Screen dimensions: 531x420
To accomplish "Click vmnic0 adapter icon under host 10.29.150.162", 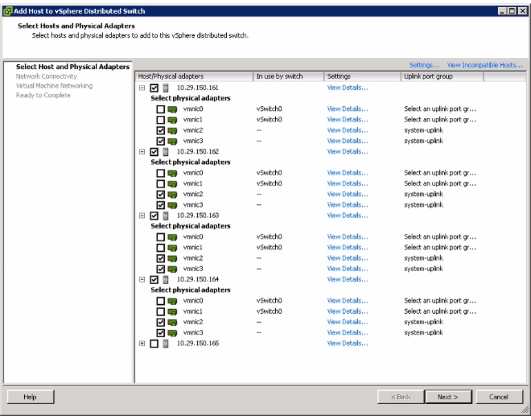I will point(172,173).
